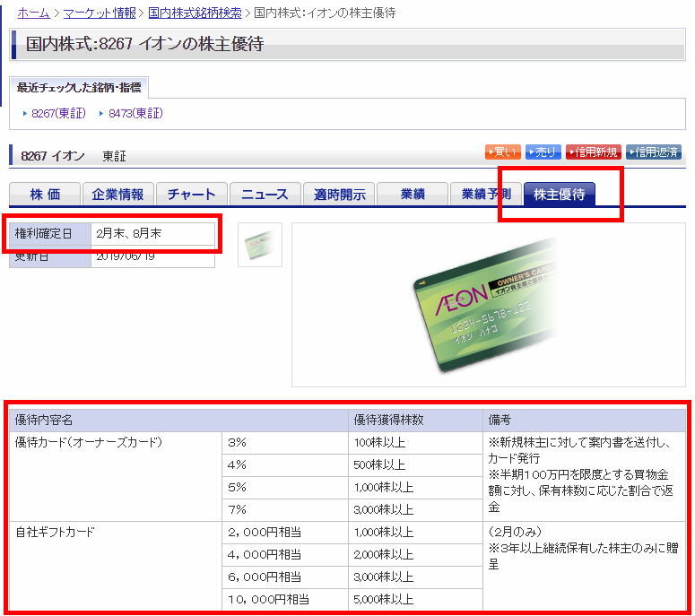The image size is (695, 616).
Task: Click the 2,000株以上 cell
Action: click(415, 555)
